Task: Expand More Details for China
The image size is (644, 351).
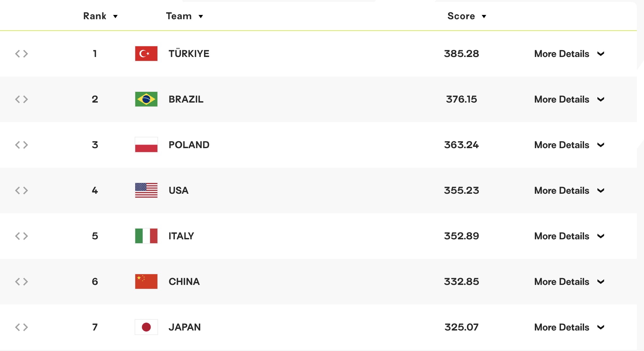Action: 569,282
